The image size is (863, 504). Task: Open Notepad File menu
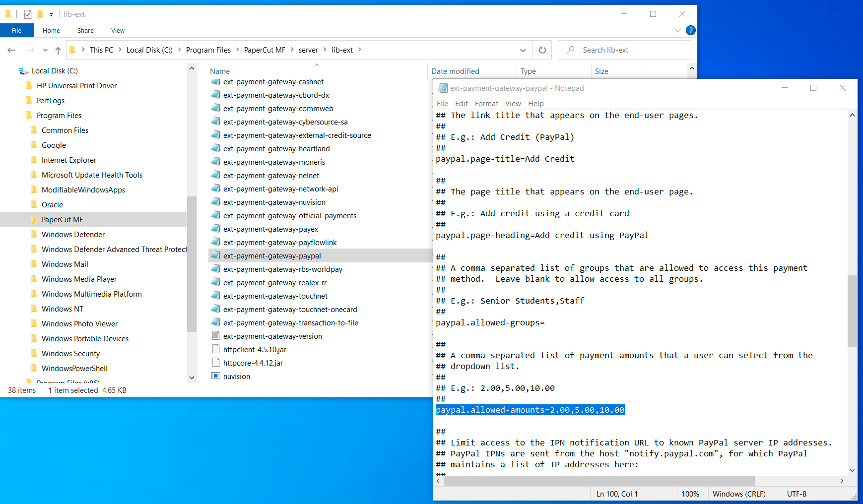pyautogui.click(x=442, y=103)
